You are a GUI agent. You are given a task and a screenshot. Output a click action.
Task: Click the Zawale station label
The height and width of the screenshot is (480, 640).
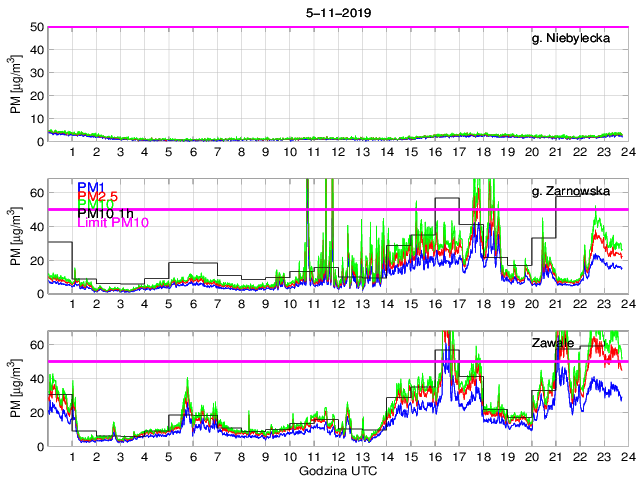(551, 343)
